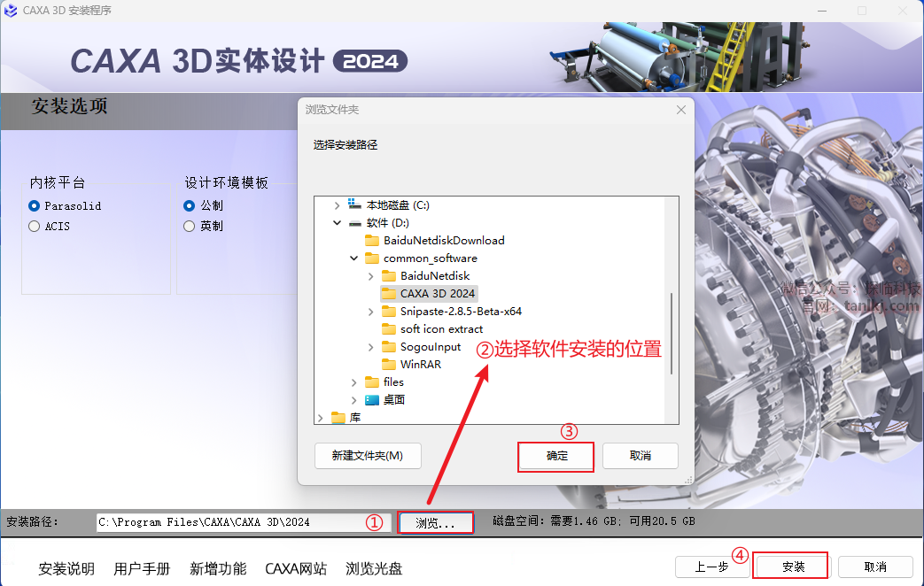The width and height of the screenshot is (924, 586).
Task: Click the BaiduNetdiskDownload folder icon
Action: click(372, 240)
